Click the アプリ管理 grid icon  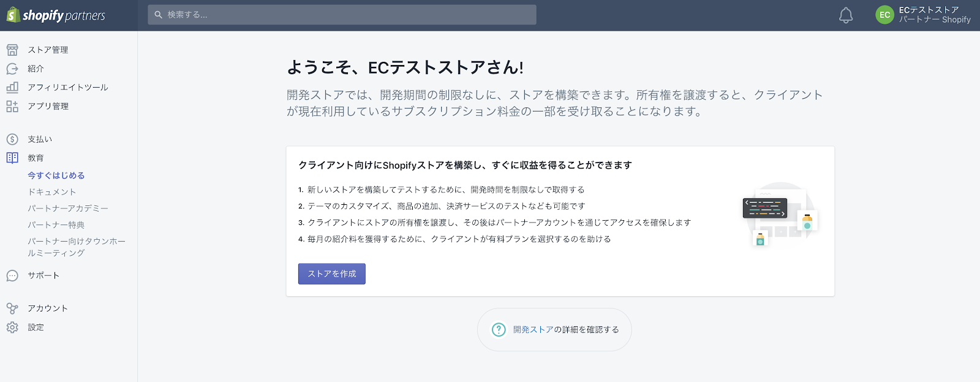pyautogui.click(x=12, y=106)
